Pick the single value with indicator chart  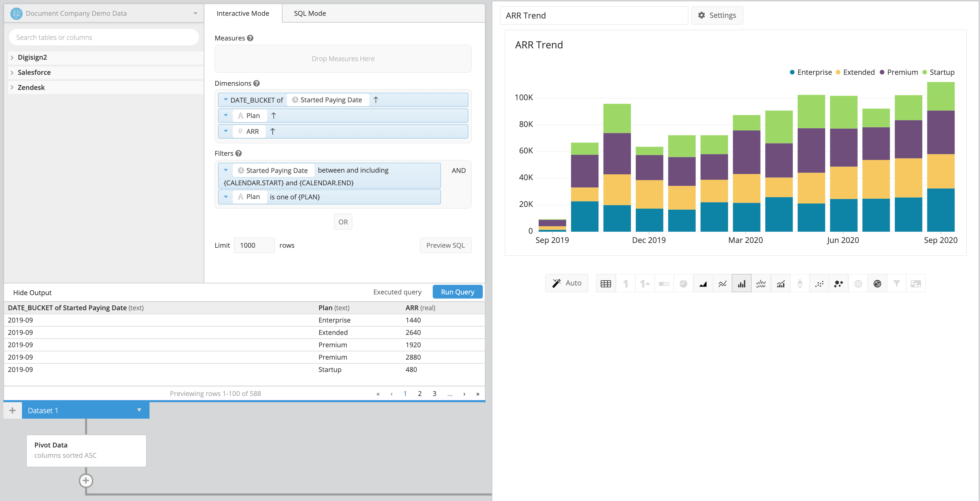click(x=644, y=284)
